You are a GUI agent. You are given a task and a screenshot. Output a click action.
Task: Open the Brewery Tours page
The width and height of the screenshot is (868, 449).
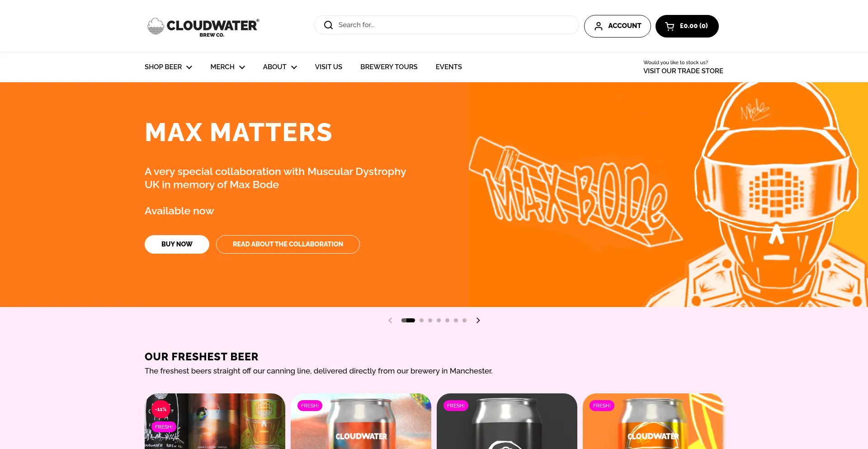389,67
